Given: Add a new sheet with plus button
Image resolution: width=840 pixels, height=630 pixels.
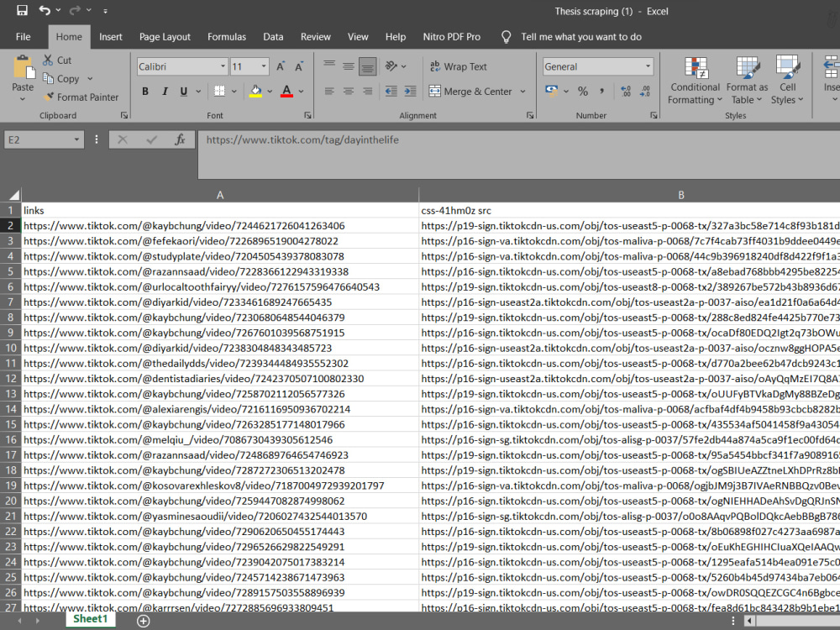Looking at the screenshot, I should point(143,621).
